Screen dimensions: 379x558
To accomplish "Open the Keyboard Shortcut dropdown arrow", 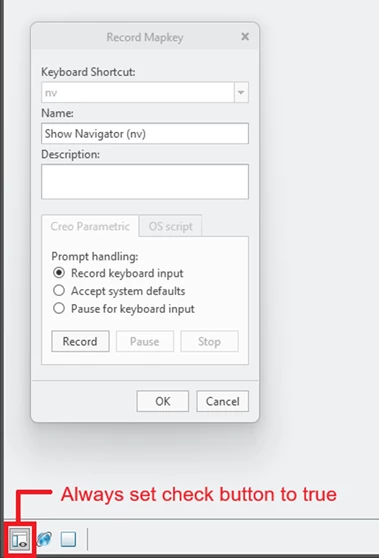I will 241,93.
